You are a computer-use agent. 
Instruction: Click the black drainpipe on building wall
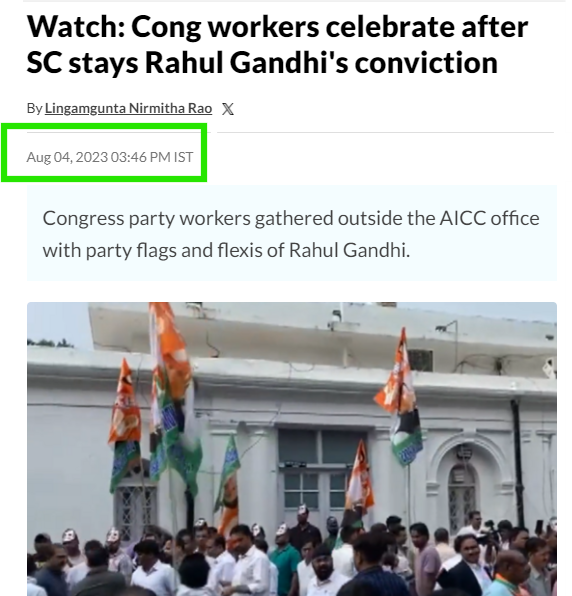coord(518,462)
